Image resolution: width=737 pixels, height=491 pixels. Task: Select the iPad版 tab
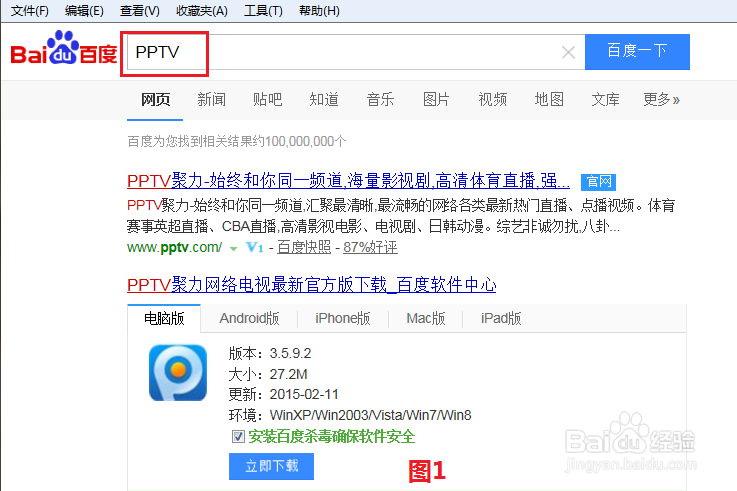point(501,319)
